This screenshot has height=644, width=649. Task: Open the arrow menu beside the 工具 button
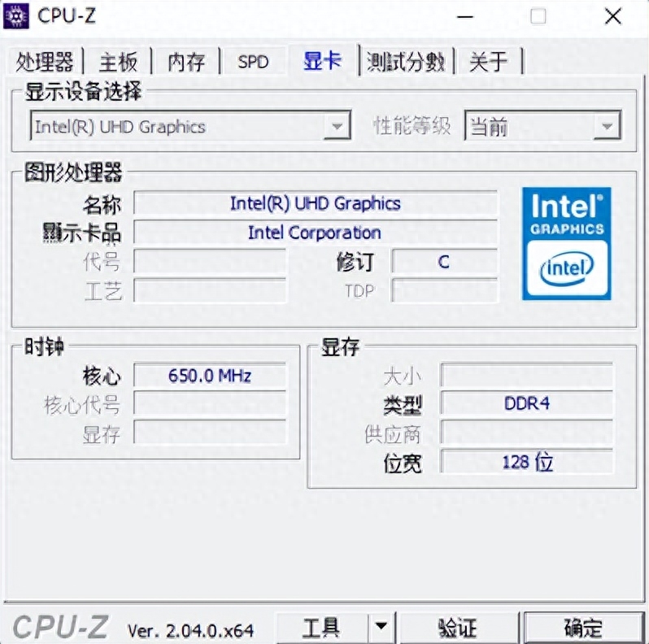click(x=381, y=628)
